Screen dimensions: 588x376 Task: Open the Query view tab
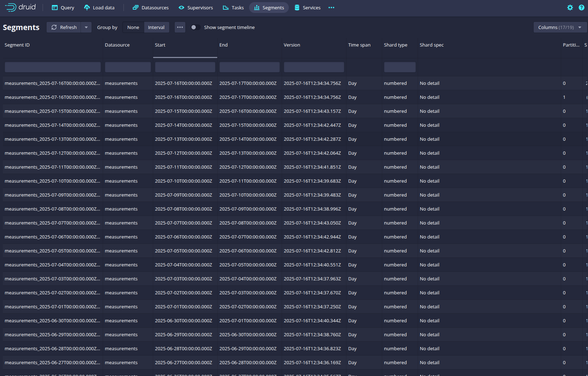(x=63, y=8)
